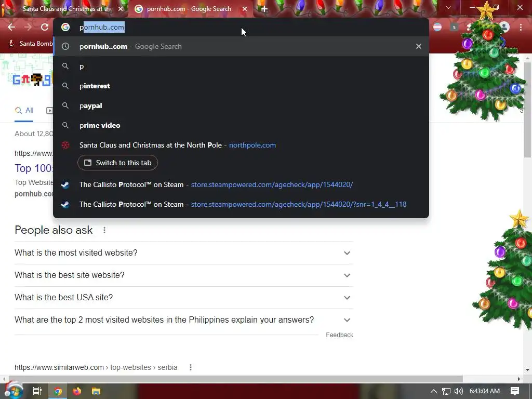Click the northpole snowflake favicon in suggestions
The width and height of the screenshot is (532, 399).
coord(65,145)
